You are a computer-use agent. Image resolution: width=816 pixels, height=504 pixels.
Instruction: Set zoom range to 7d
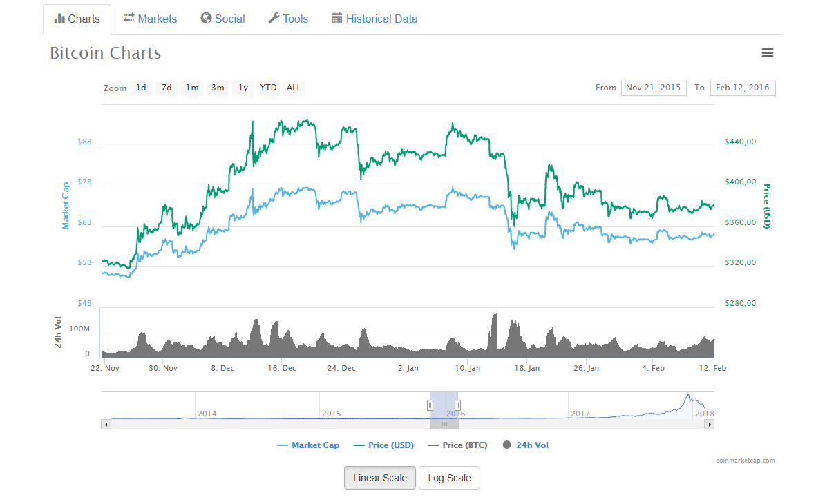point(166,88)
